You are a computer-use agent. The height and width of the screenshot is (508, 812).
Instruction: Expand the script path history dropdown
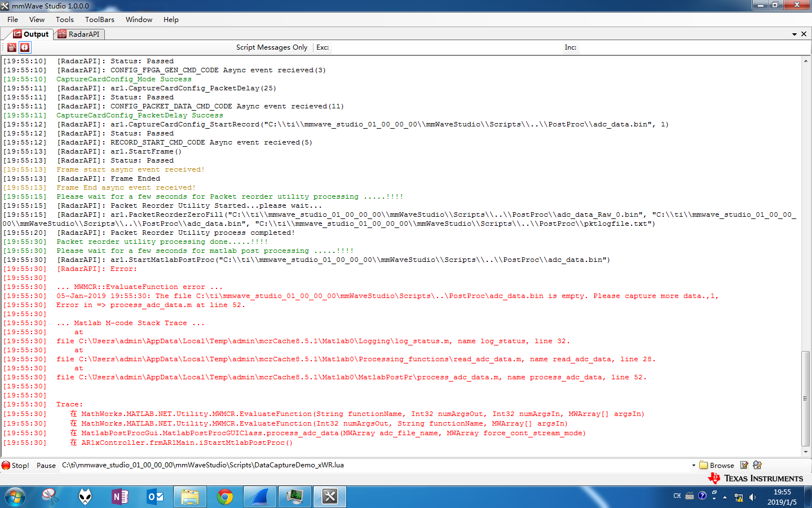(x=694, y=466)
